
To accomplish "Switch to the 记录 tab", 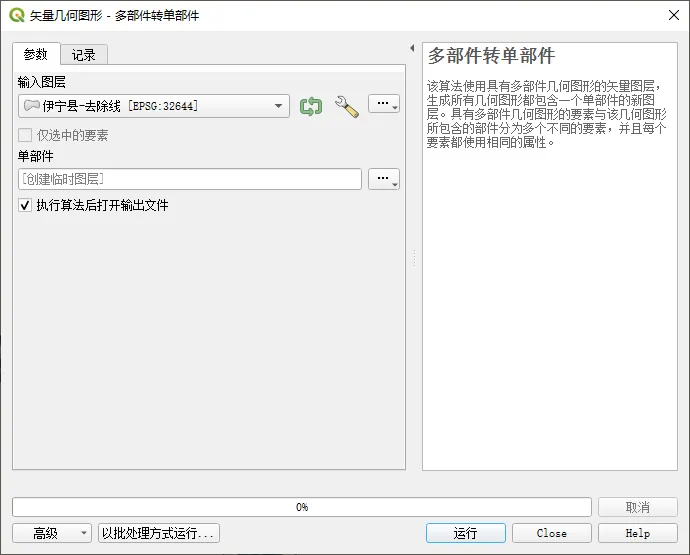I will 84,55.
